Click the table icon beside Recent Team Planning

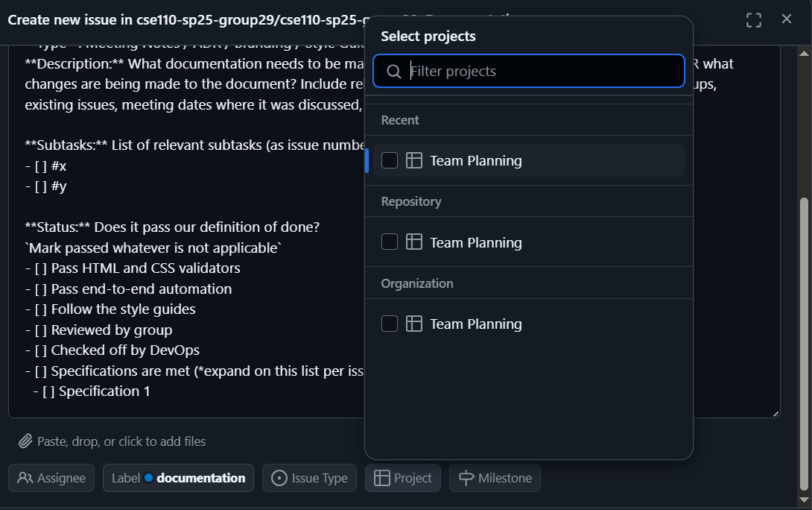point(414,160)
